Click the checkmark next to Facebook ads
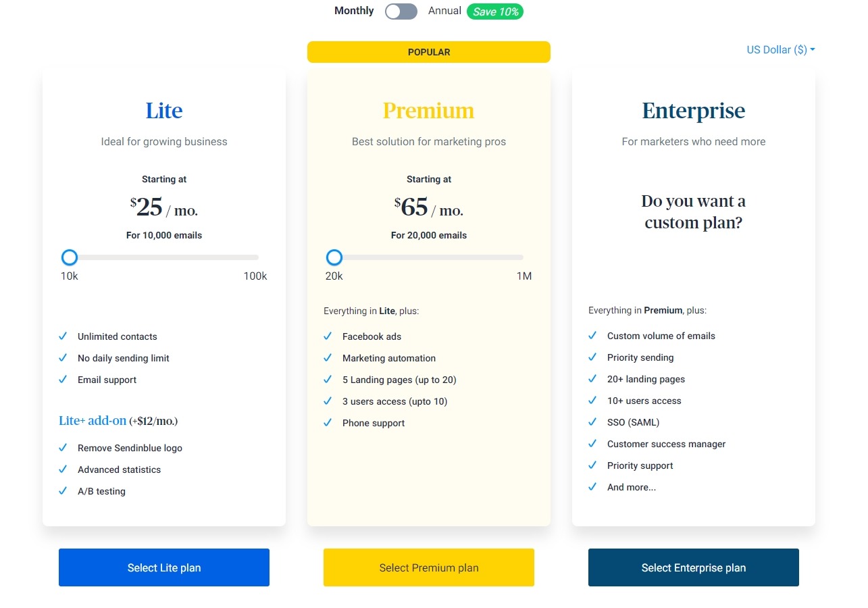Screen dimensions: 868x608 [x=328, y=336]
